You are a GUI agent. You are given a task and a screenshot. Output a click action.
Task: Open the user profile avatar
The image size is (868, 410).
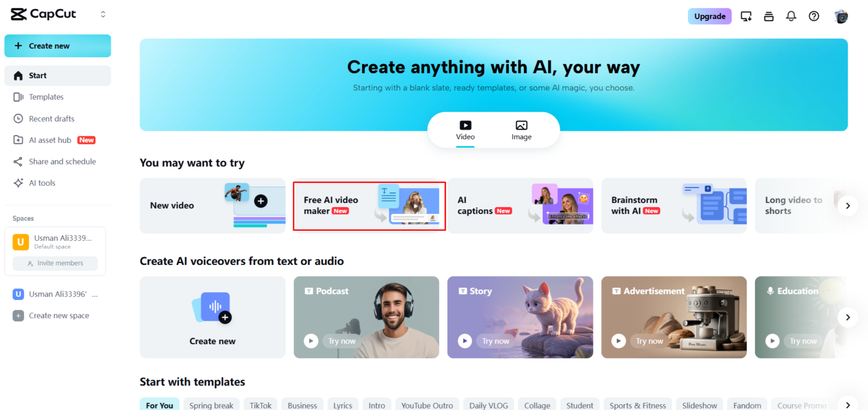[x=841, y=16]
